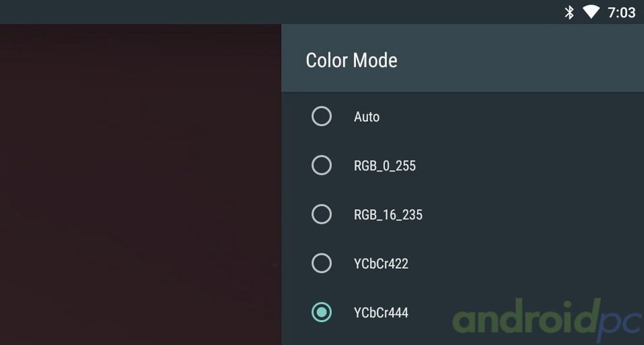Pick the RGB_0_255 text label

[x=385, y=166]
